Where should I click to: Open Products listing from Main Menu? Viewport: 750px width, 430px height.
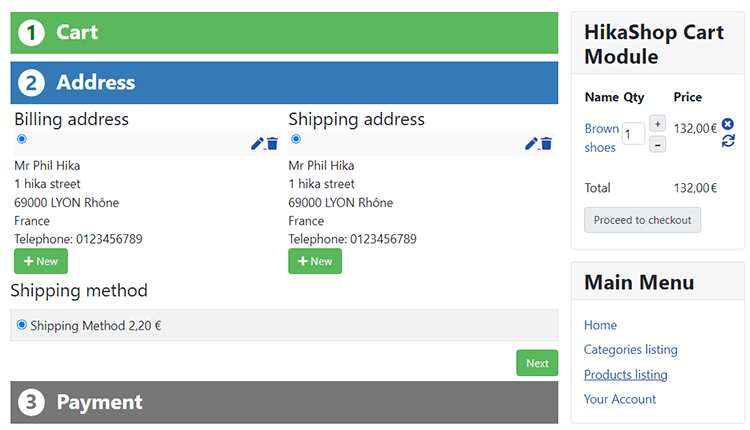coord(626,375)
